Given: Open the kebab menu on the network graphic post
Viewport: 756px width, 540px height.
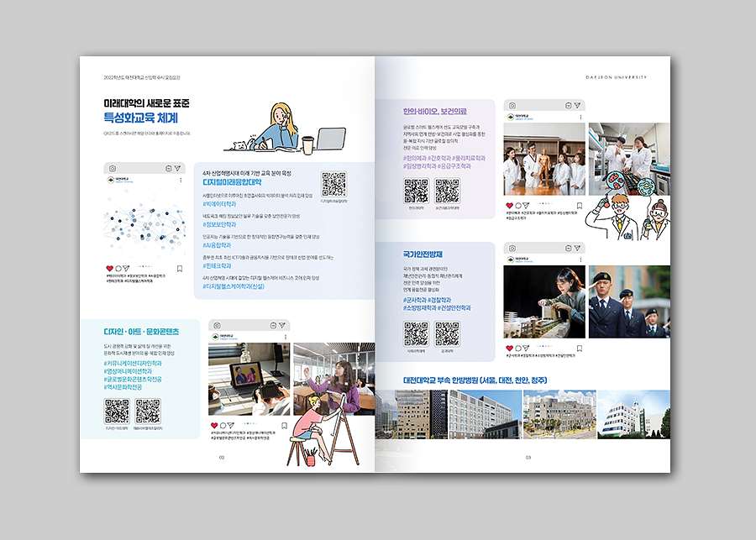Looking at the screenshot, I should coord(181,180).
